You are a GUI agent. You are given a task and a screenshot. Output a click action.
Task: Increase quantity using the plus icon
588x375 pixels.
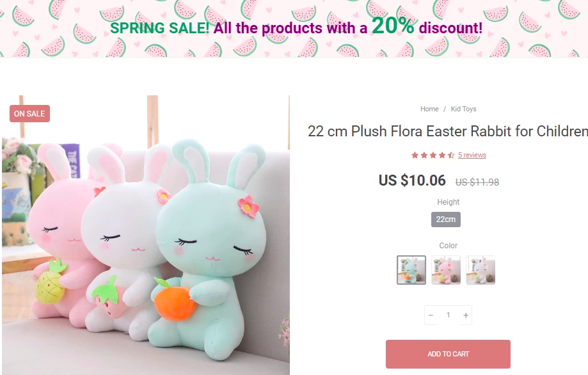coord(465,315)
